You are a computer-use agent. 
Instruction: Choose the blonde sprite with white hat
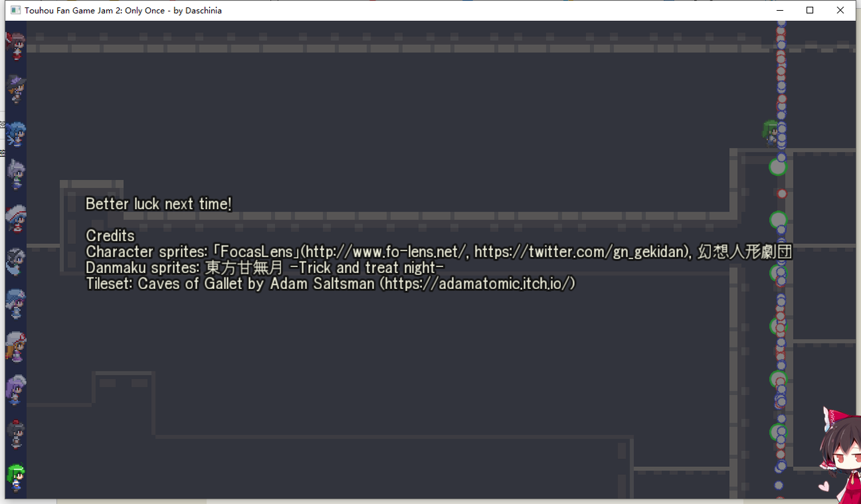(15, 347)
